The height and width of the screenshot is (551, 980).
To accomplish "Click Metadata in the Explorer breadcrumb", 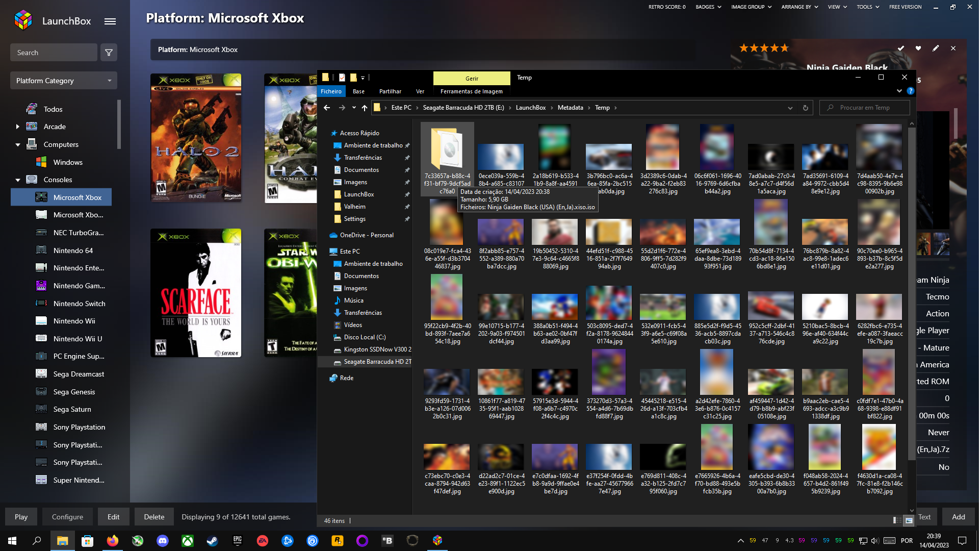I will [x=571, y=108].
